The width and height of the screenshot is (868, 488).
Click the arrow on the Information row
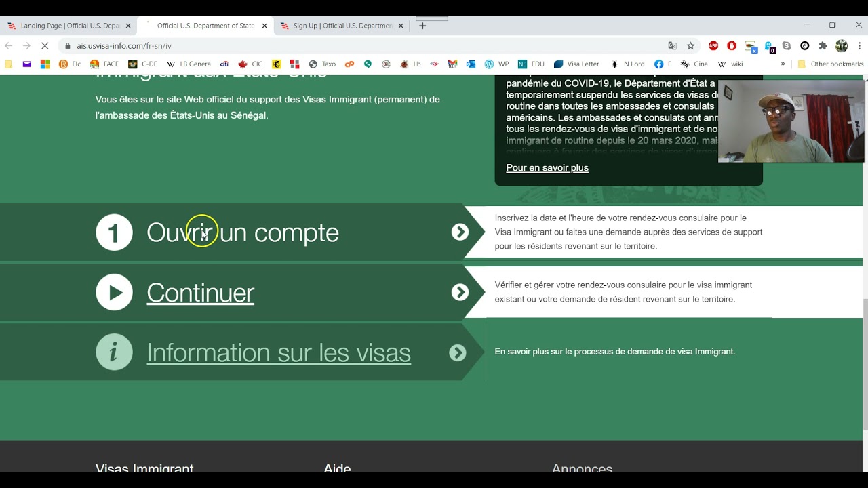(x=458, y=352)
